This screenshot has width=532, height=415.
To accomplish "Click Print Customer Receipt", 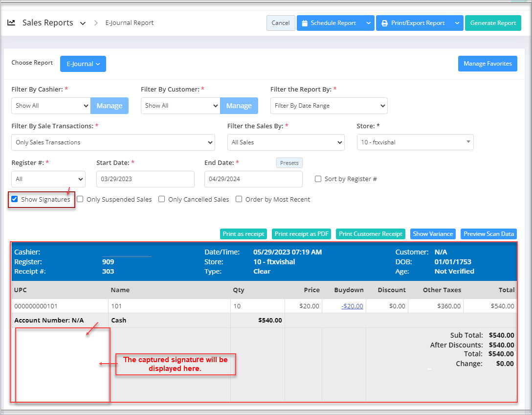I will pyautogui.click(x=371, y=234).
